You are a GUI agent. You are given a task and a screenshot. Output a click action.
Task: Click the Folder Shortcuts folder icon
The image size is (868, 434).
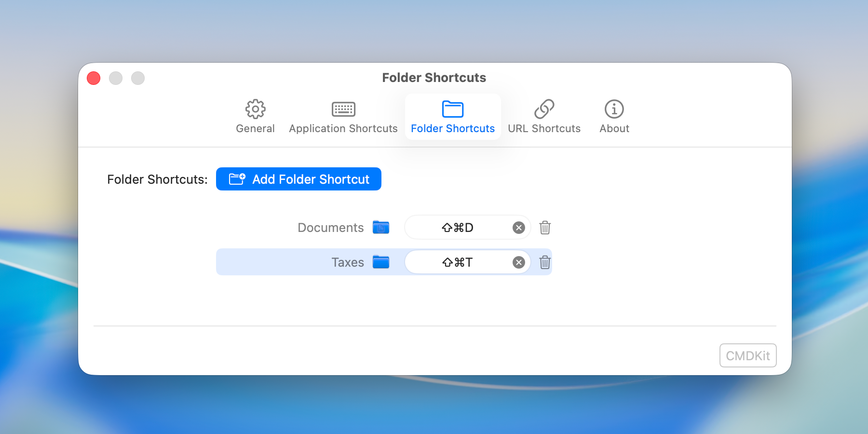point(453,109)
